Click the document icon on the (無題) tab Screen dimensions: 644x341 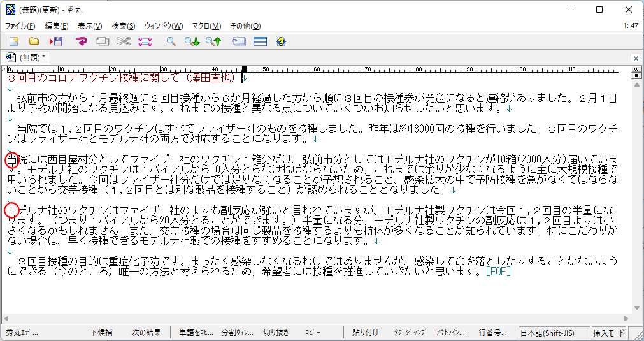pyautogui.click(x=11, y=57)
